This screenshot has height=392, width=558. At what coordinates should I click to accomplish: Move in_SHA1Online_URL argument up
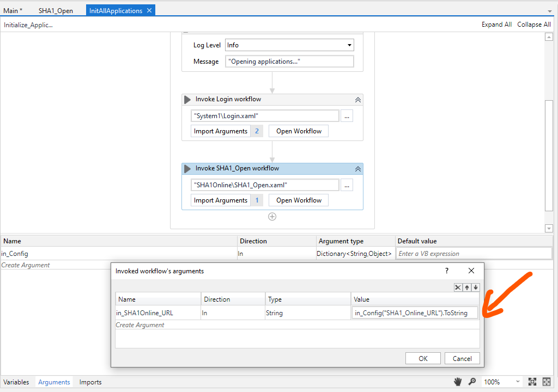click(x=467, y=287)
